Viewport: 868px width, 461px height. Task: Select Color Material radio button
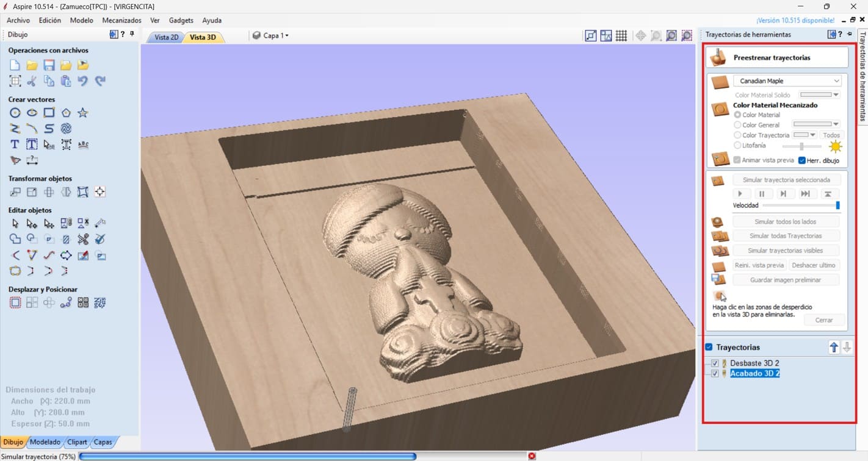tap(737, 115)
